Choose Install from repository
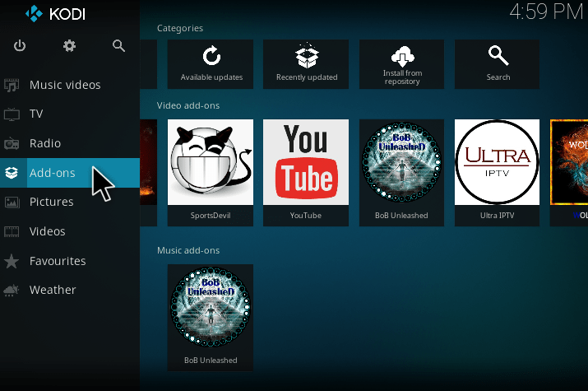The image size is (588, 391). pos(401,64)
